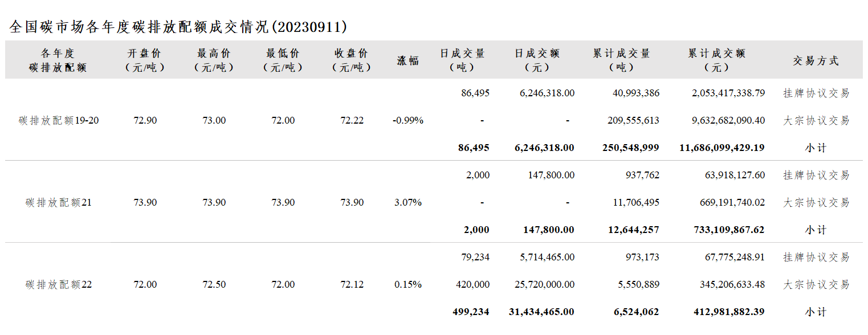Select the 最高价 column header

click(214, 60)
